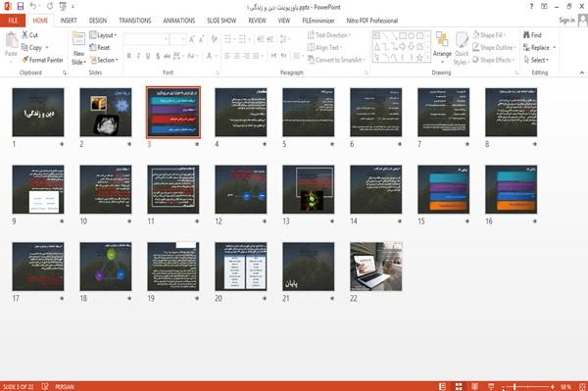Click the Save icon in quick access toolbar
The height and width of the screenshot is (391, 588).
click(x=21, y=7)
